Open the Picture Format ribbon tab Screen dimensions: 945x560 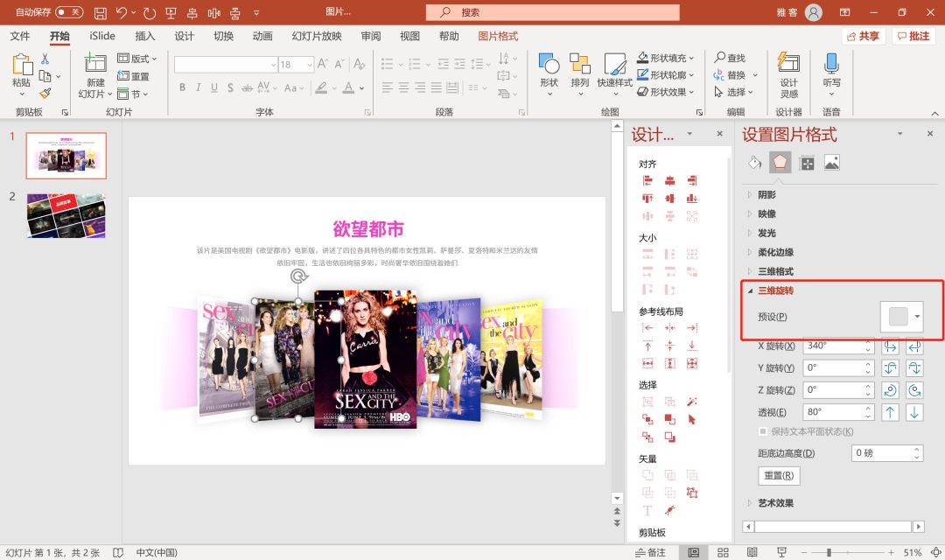[498, 36]
